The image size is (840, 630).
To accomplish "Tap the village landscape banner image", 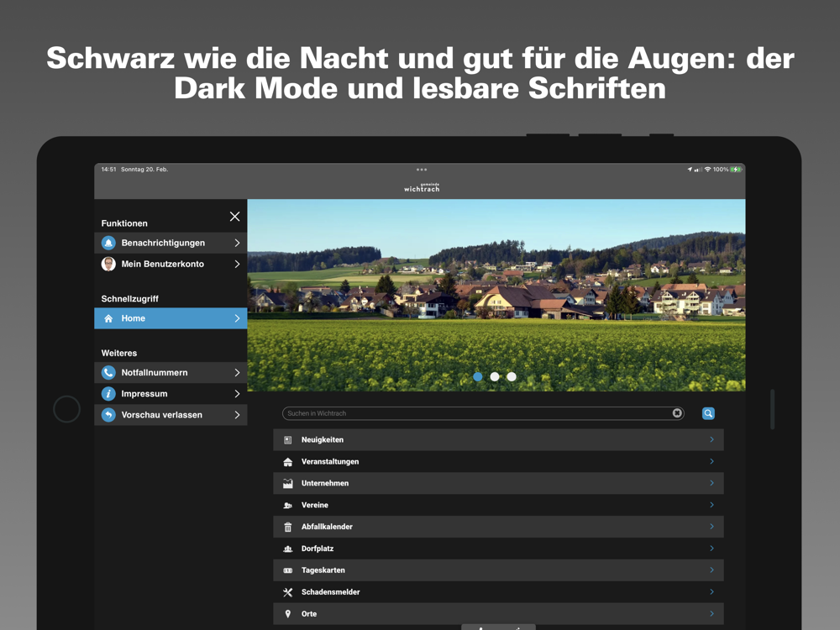I will click(x=496, y=295).
